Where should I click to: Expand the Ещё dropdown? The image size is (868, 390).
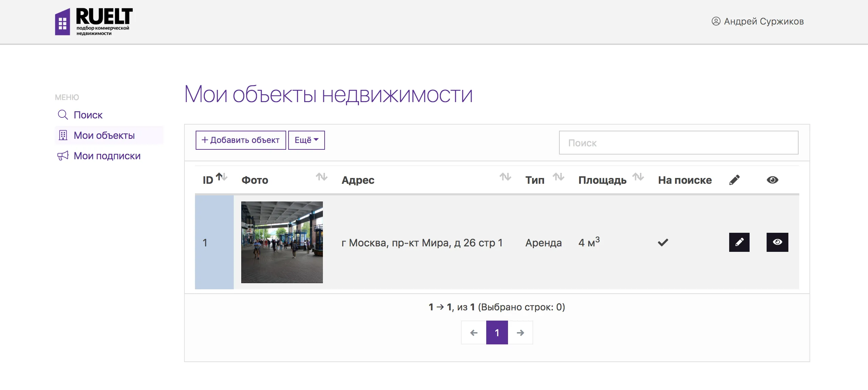(x=306, y=140)
